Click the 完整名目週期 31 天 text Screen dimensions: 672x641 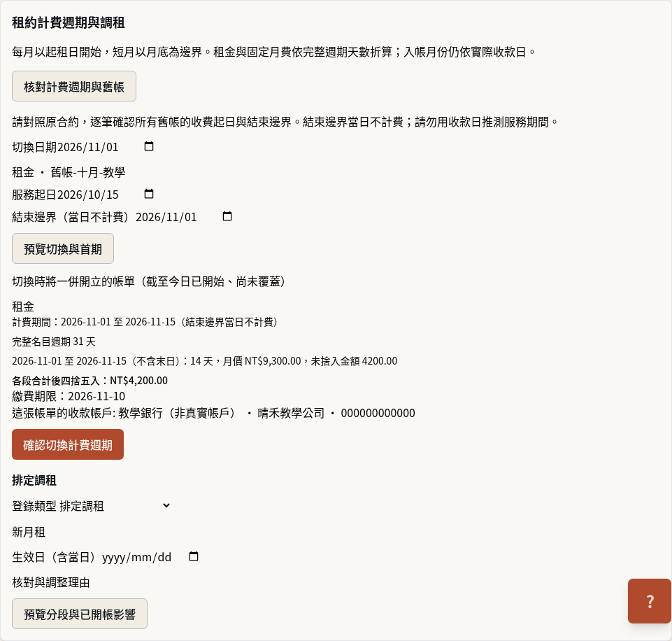pos(54,341)
